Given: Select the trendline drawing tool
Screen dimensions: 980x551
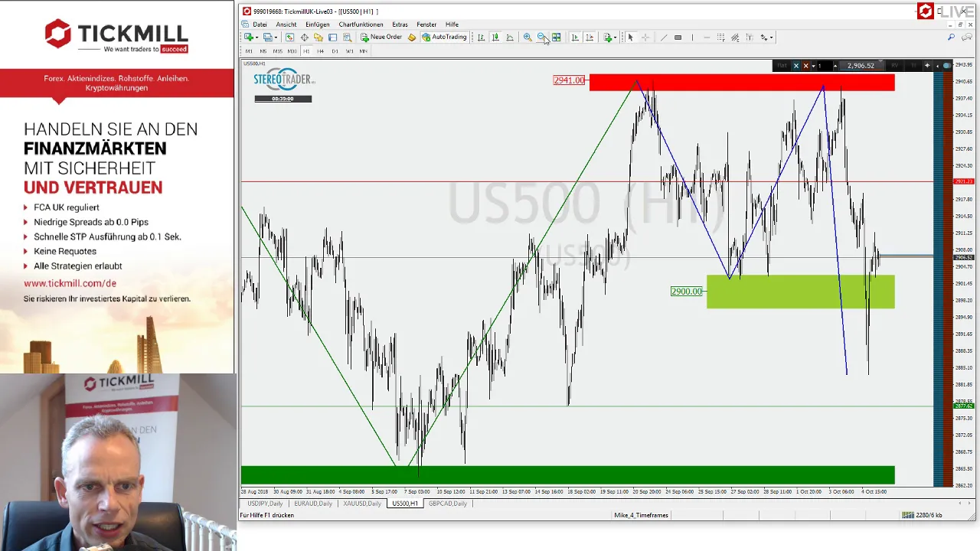Looking at the screenshot, I should point(664,37).
